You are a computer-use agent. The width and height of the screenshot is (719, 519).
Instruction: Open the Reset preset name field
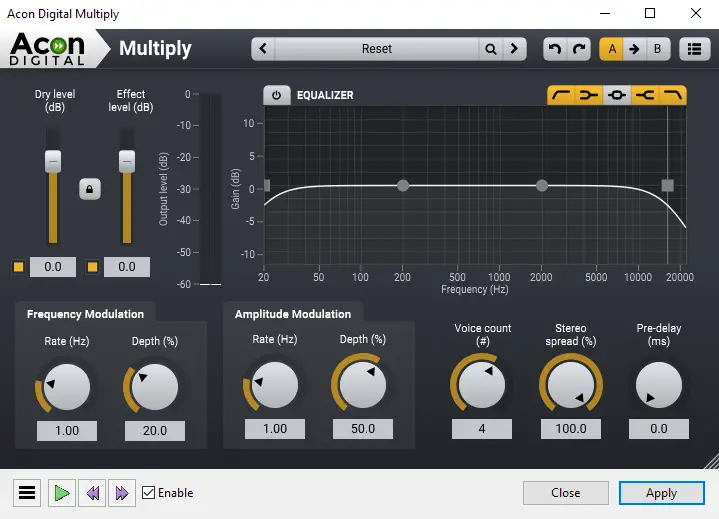tap(377, 49)
